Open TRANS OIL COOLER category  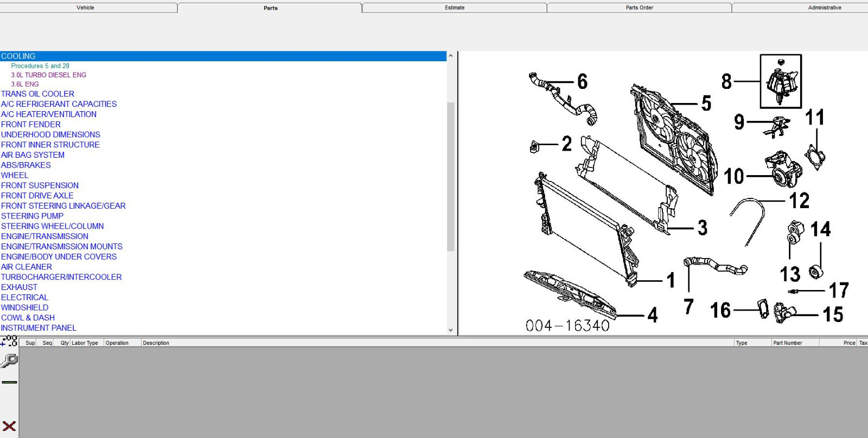coord(37,94)
